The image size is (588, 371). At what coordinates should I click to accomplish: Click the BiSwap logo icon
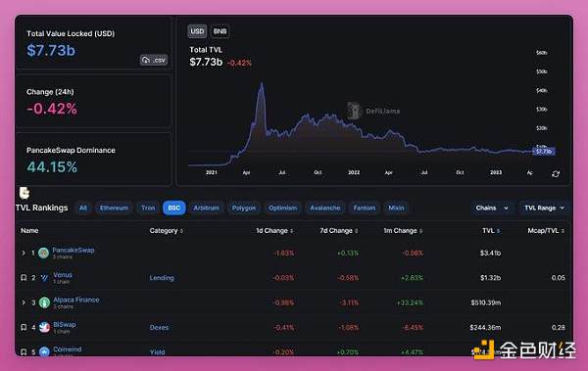(45, 327)
